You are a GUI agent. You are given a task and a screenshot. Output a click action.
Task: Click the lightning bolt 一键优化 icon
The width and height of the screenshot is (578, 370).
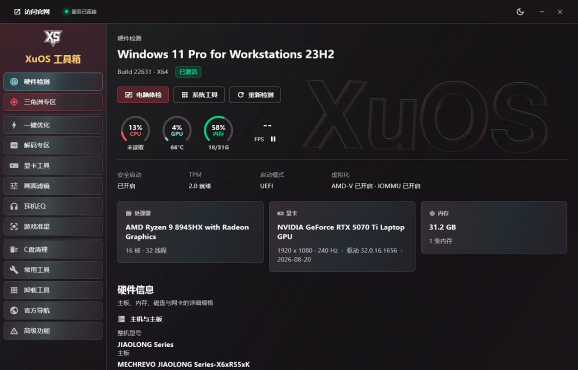14,125
